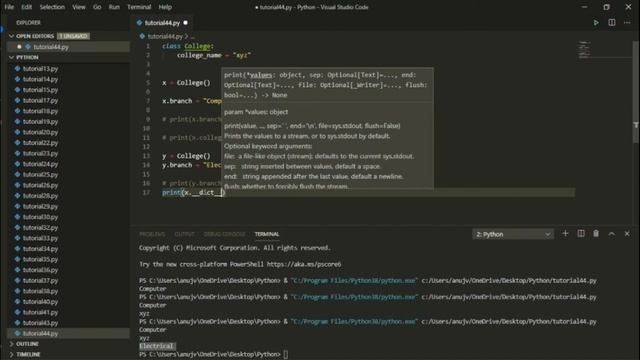Kill terminal with trash icon

[596, 233]
